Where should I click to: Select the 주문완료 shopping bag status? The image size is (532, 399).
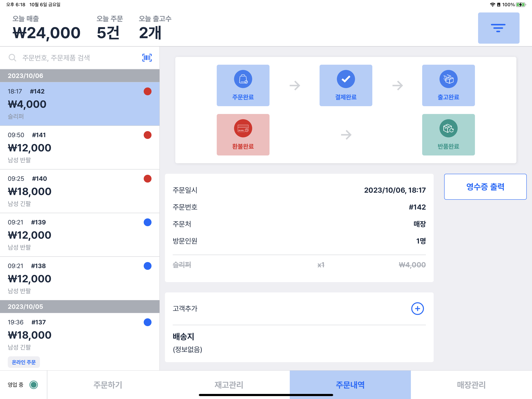coord(243,85)
